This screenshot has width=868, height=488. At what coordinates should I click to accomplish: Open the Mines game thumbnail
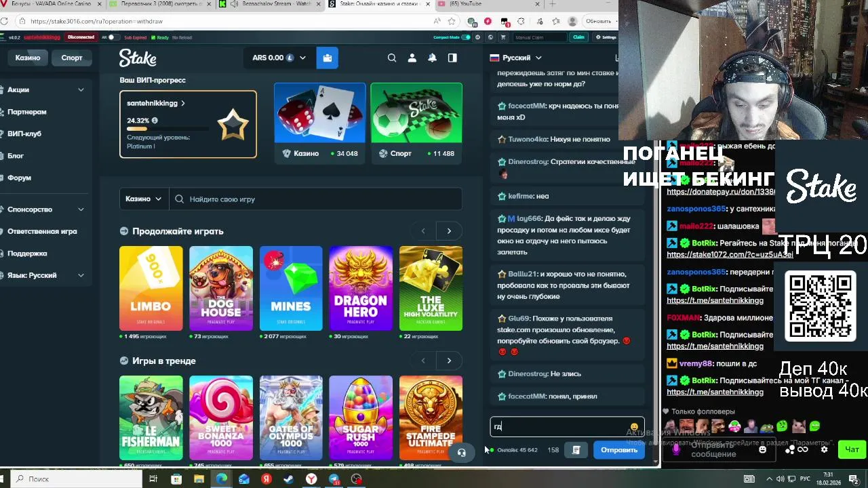[x=291, y=289]
